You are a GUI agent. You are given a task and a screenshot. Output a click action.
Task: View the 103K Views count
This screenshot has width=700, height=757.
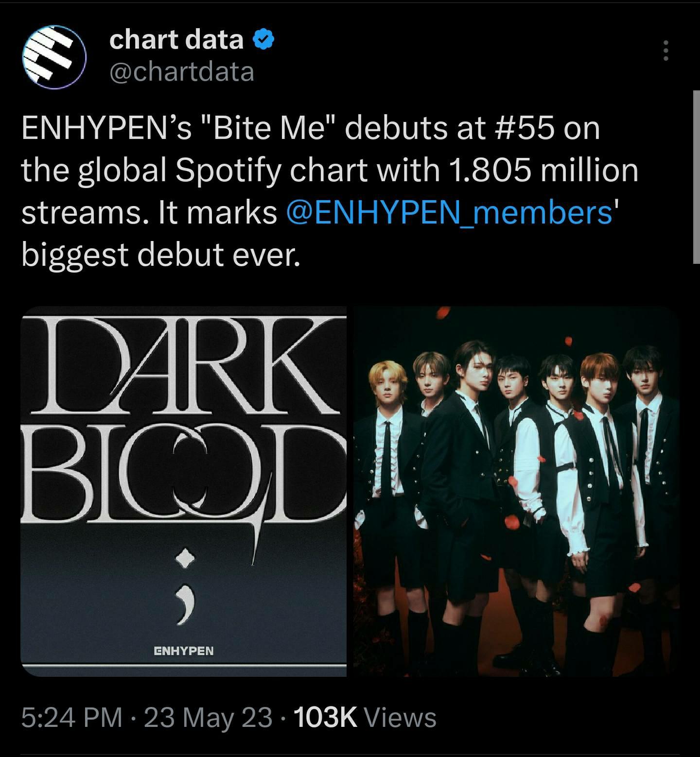[365, 718]
